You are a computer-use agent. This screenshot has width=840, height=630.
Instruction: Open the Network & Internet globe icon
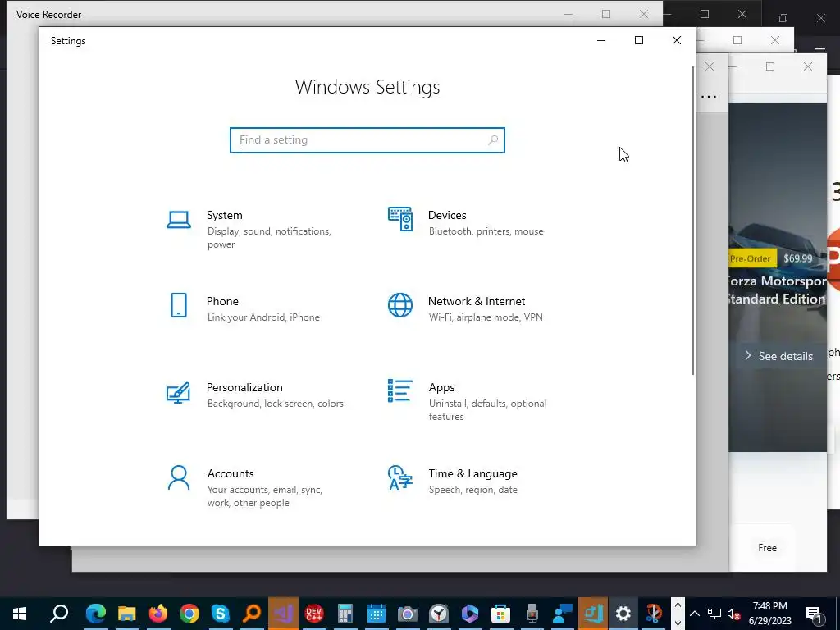[400, 305]
